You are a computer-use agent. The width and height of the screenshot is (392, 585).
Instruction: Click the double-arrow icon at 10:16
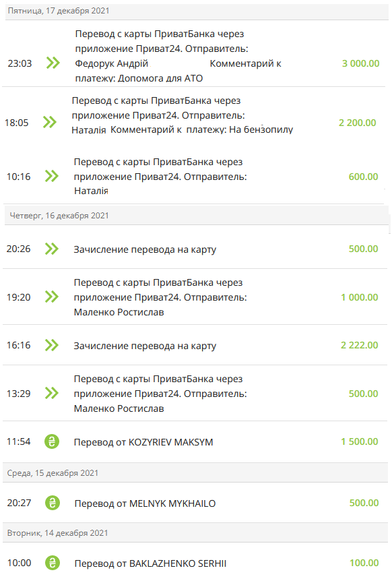[52, 176]
